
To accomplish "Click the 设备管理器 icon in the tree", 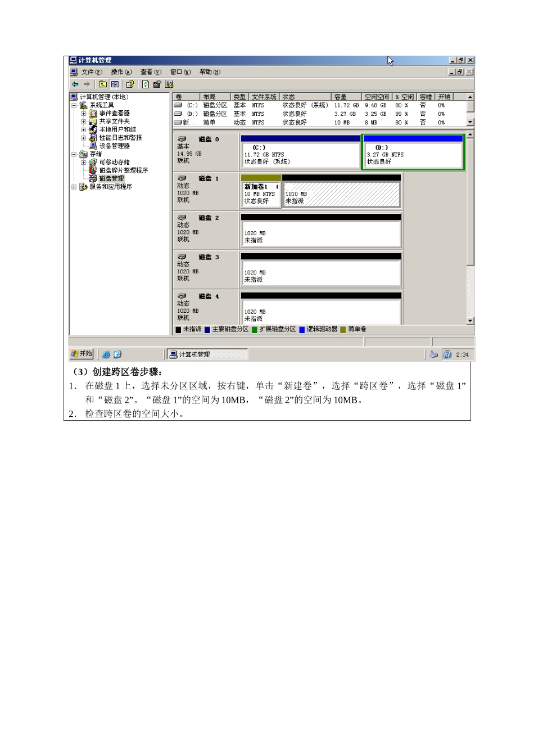I will [93, 146].
